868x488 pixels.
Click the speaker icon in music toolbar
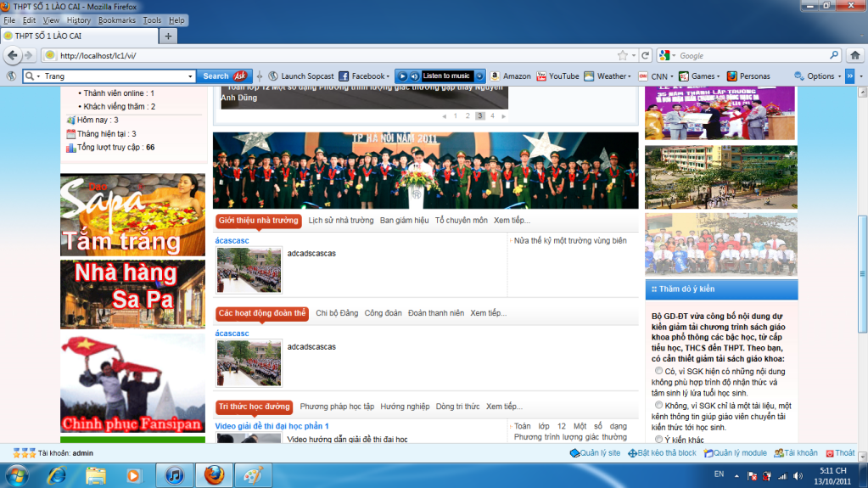click(x=413, y=76)
